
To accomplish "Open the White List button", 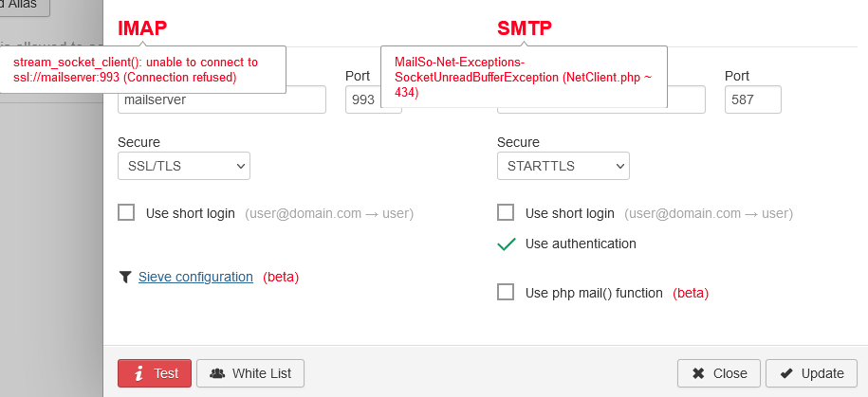I will (250, 373).
